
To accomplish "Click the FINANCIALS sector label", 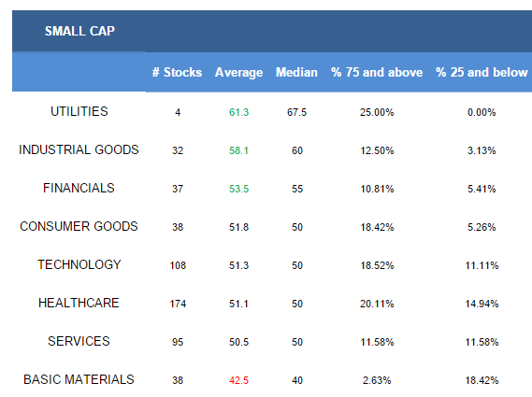I will coord(79,188).
